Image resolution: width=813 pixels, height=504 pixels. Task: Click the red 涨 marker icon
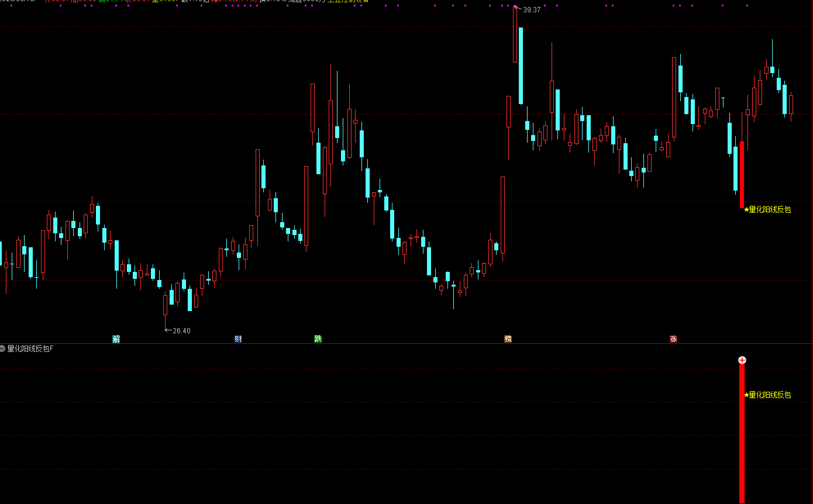(x=673, y=339)
